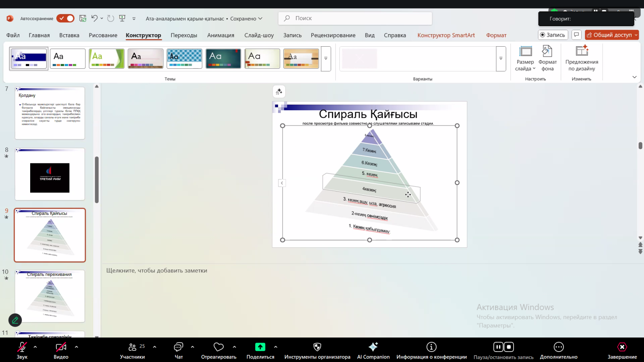Turn on video in Zoom
Screen dimensions: 644x362
61,347
